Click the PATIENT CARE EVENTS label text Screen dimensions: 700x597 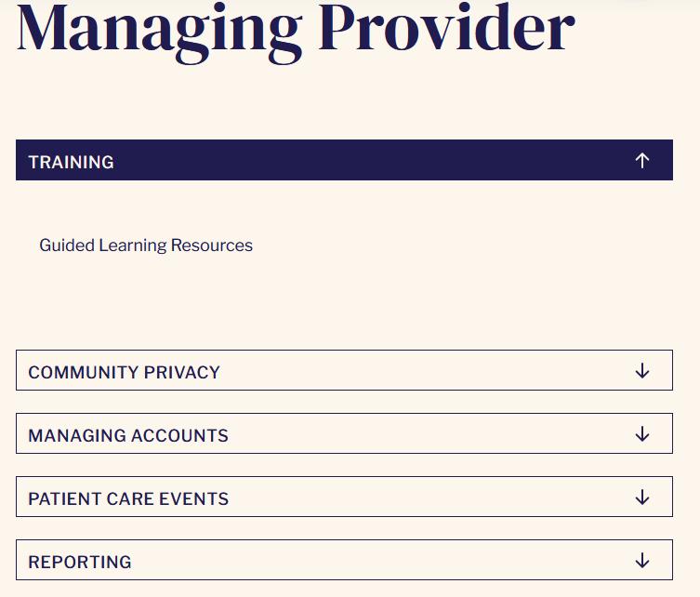(128, 498)
